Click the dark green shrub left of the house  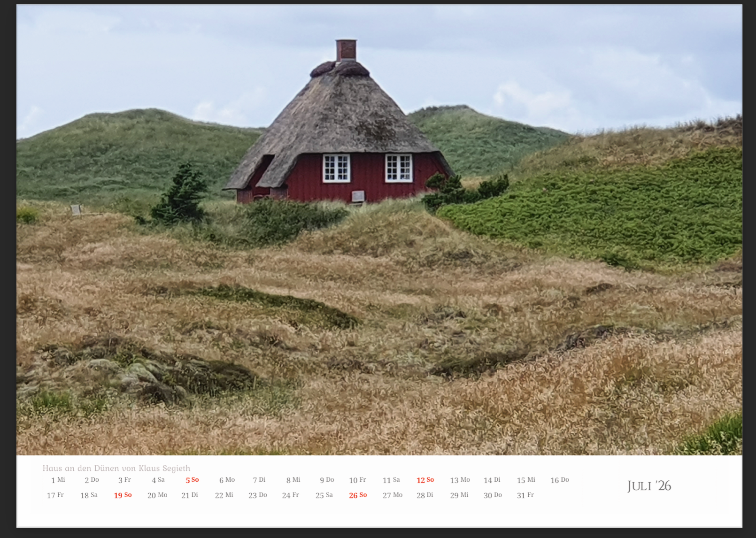(x=181, y=195)
